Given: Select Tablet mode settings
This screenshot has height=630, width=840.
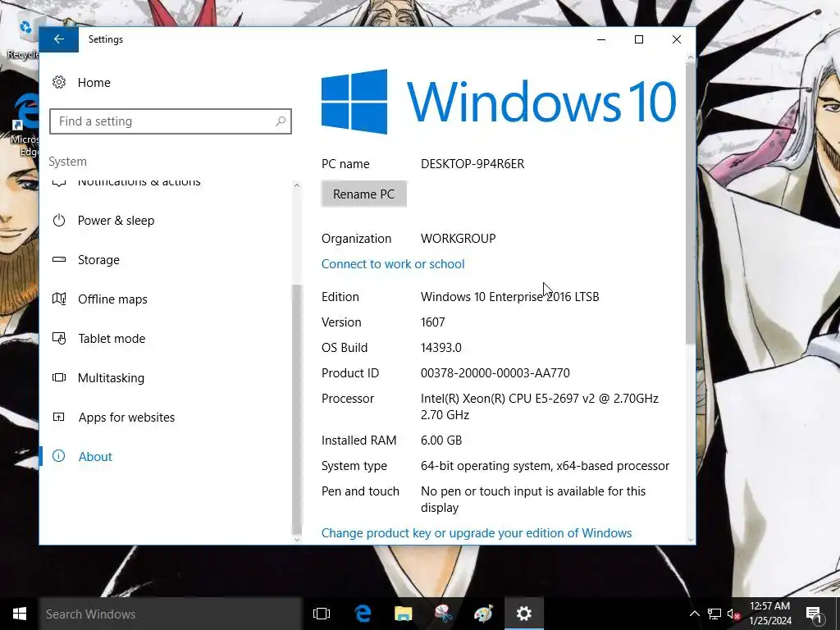Looking at the screenshot, I should [x=112, y=339].
